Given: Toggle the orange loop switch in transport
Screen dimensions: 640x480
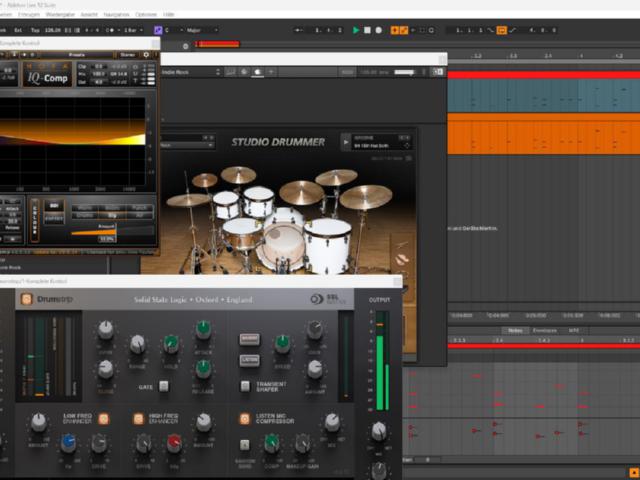Looking at the screenshot, I should (x=502, y=30).
